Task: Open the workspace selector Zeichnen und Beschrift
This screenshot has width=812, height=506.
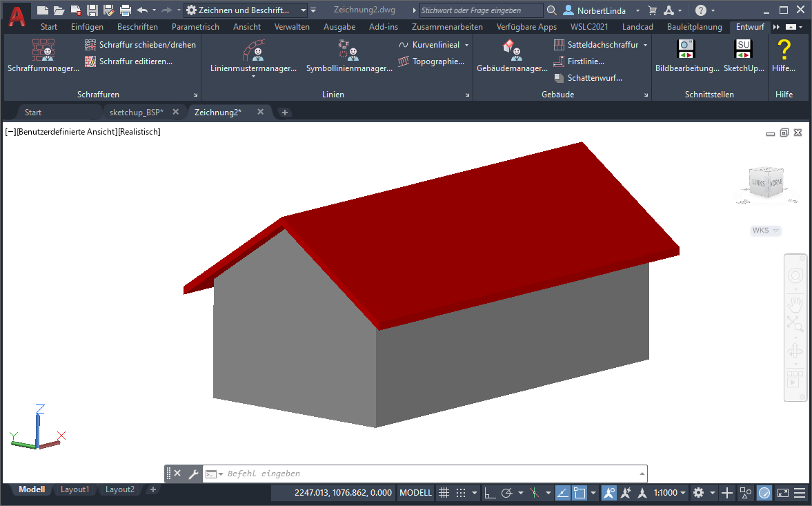Action: [246, 10]
